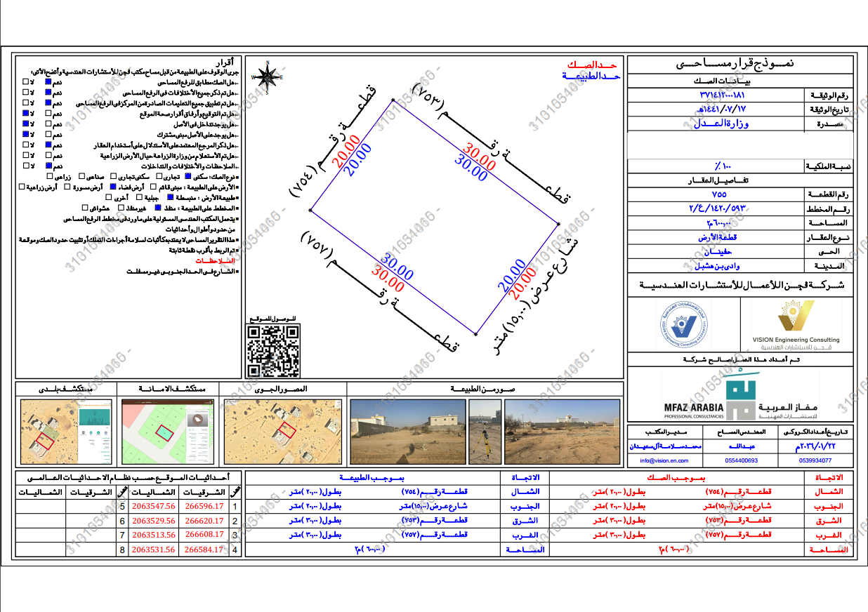Open the Baladi explorer map thumbnail
The height and width of the screenshot is (612, 868).
[66, 431]
